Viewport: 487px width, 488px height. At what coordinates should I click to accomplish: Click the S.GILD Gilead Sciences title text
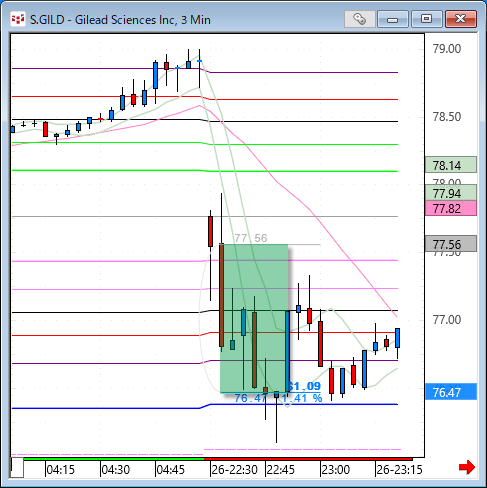tap(120, 20)
